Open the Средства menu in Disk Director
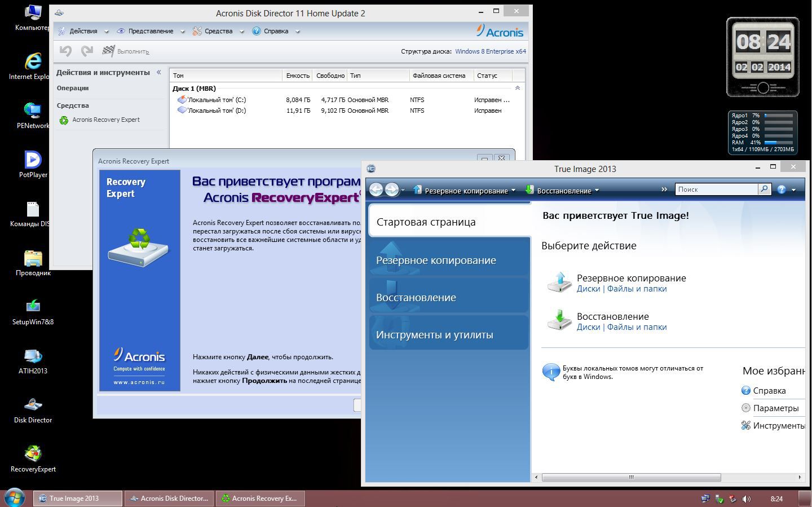Viewport: 812px width, 507px height. pyautogui.click(x=218, y=31)
